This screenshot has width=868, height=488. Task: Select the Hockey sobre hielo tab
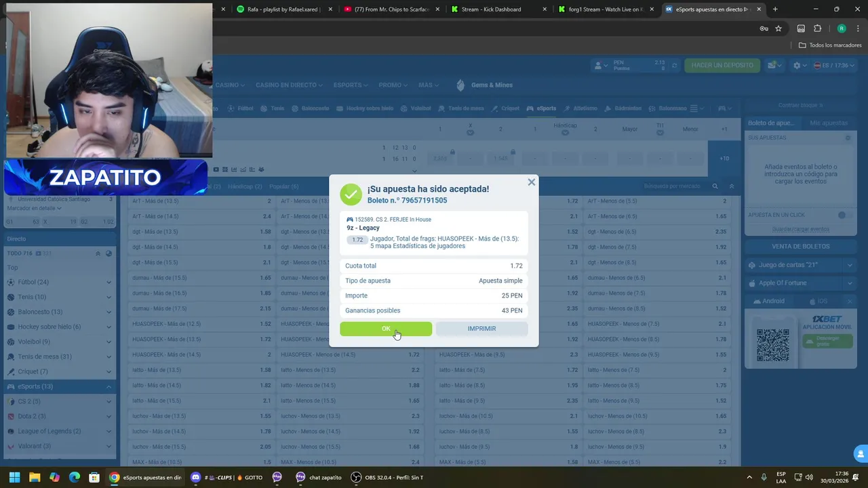(364, 108)
